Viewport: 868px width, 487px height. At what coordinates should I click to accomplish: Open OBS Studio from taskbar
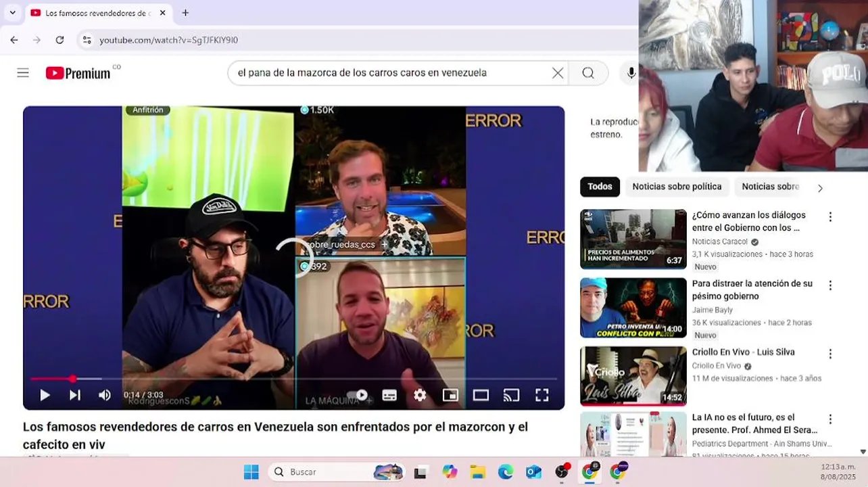(562, 472)
